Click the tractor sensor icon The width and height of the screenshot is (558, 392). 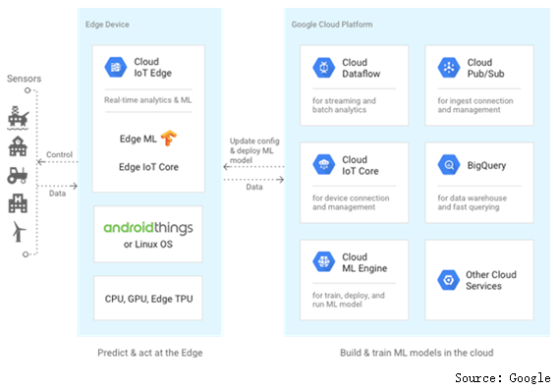[x=18, y=176]
